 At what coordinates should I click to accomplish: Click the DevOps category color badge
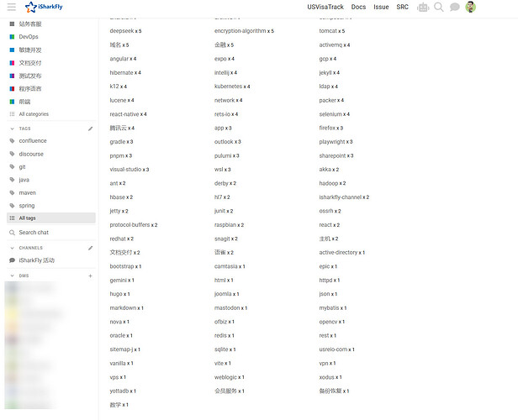(13, 37)
